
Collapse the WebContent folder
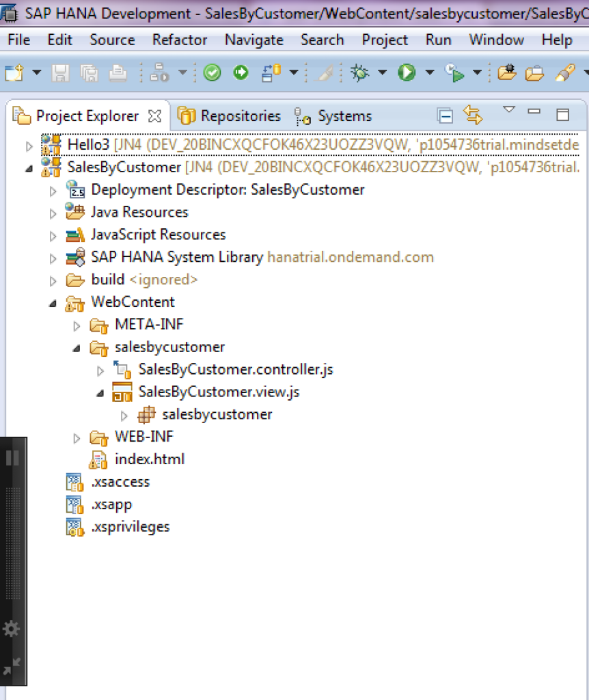click(53, 304)
